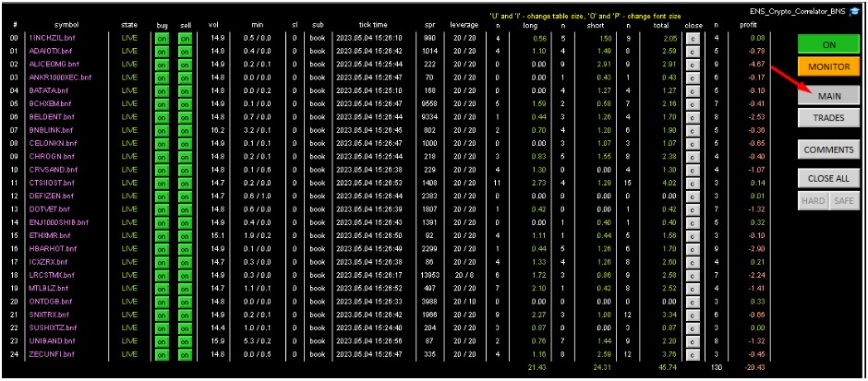Switch to the MAIN panel
Image resolution: width=868 pixels, height=381 pixels.
828,96
